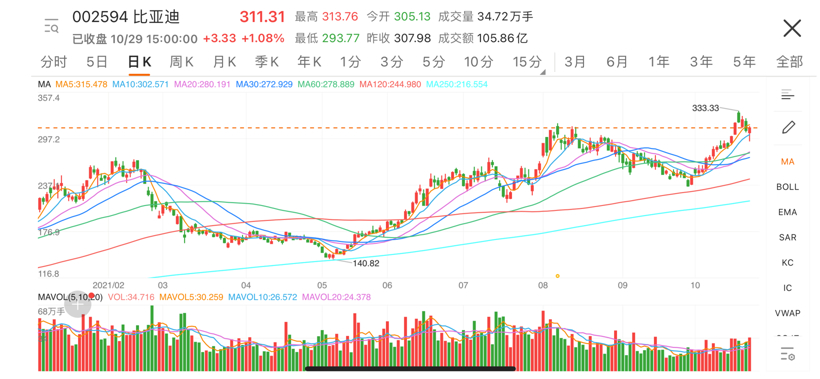Switch to the 分时 intraday tab
Image resolution: width=820 pixels, height=379 pixels.
click(54, 62)
